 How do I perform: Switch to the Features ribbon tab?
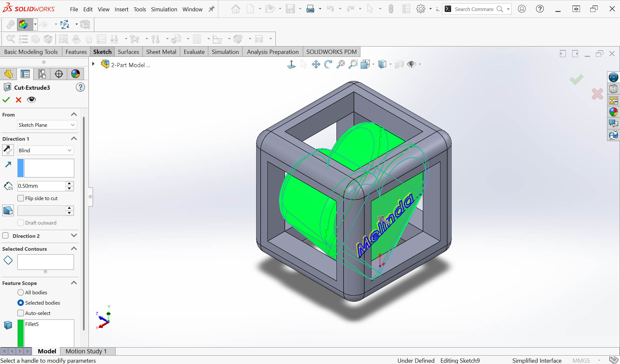[x=76, y=52]
